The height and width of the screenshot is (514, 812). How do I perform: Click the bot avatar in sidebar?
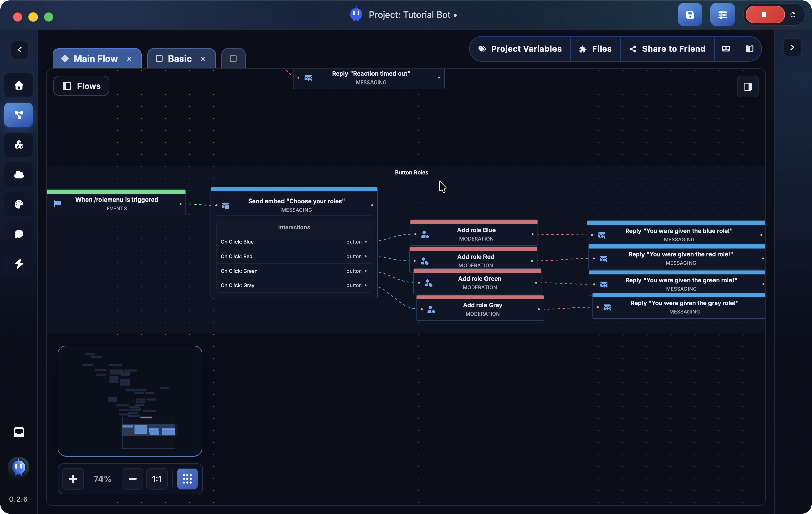(19, 467)
